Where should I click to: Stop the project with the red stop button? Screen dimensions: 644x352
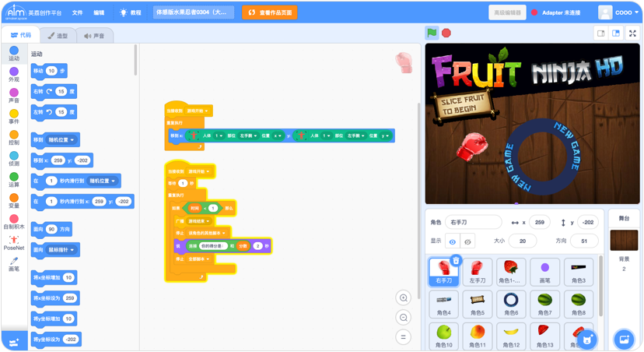pyautogui.click(x=446, y=33)
